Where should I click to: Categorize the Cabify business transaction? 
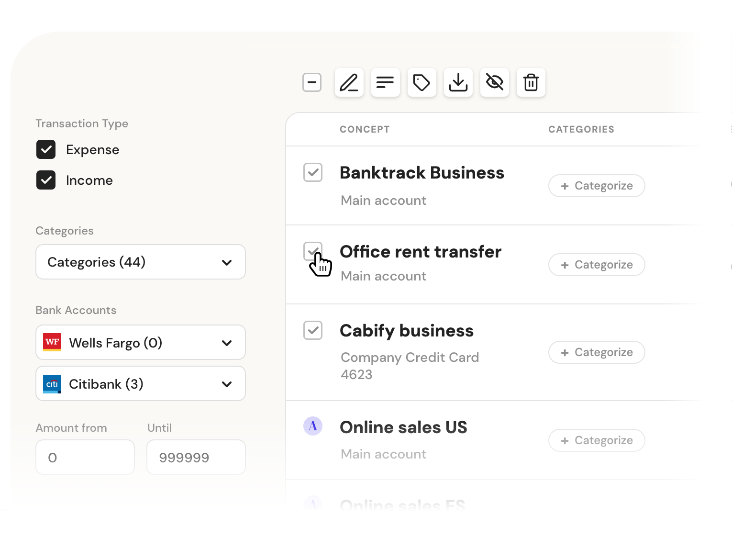[597, 352]
